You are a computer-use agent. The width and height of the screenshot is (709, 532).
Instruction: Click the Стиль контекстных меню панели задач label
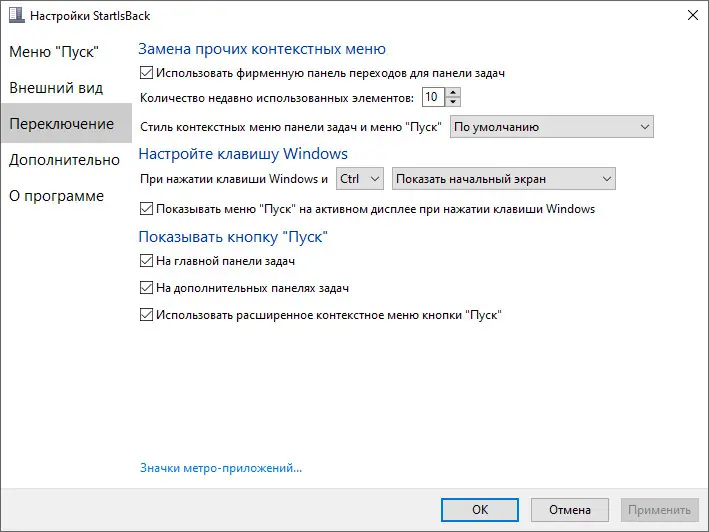290,127
